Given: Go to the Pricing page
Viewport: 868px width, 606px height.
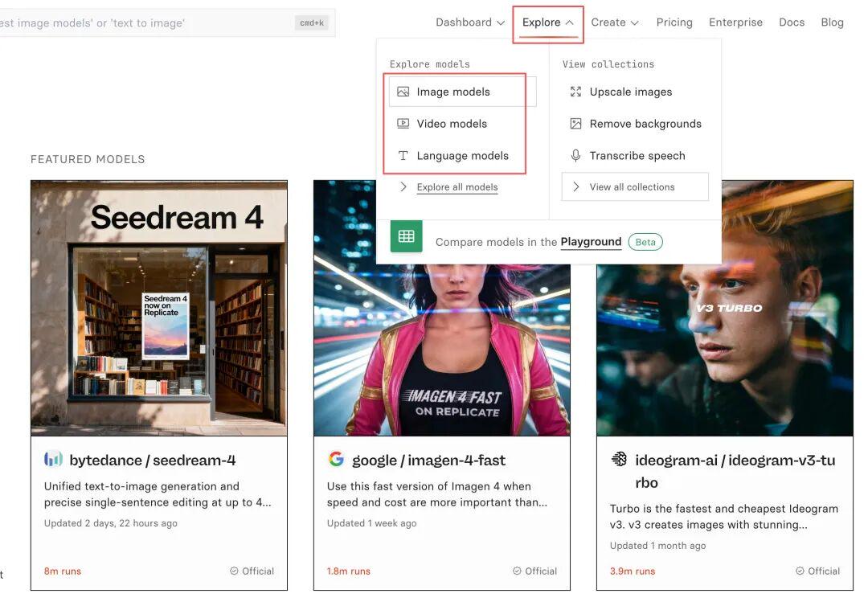Looking at the screenshot, I should [x=674, y=23].
